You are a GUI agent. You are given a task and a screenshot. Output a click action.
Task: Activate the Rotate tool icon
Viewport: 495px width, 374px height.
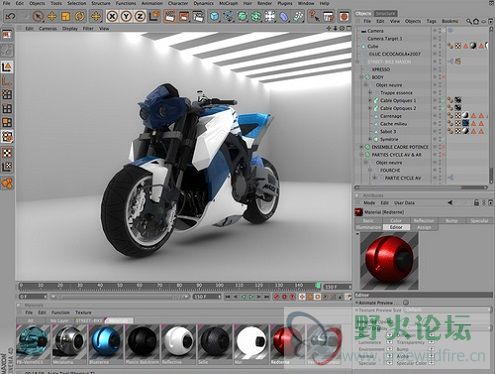tap(79, 16)
